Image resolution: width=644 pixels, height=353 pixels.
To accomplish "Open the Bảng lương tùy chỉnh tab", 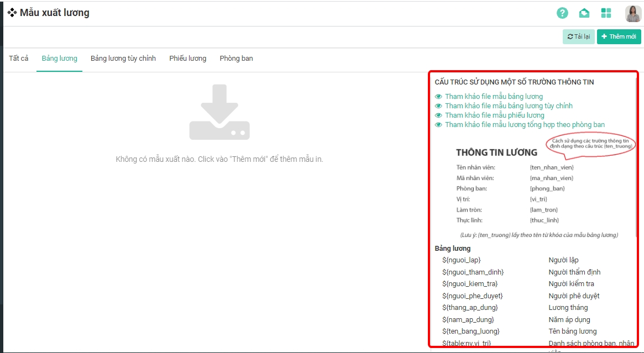I will tap(123, 59).
